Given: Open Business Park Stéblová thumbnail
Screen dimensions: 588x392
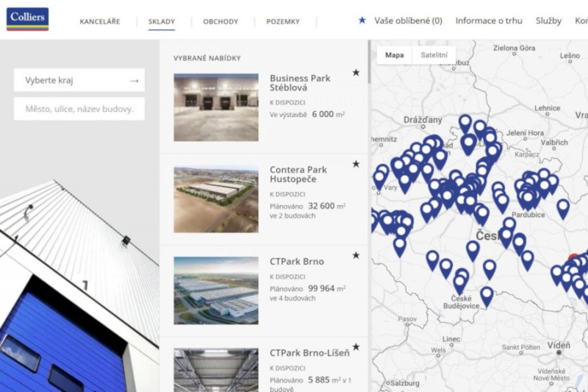Looking at the screenshot, I should tap(216, 107).
